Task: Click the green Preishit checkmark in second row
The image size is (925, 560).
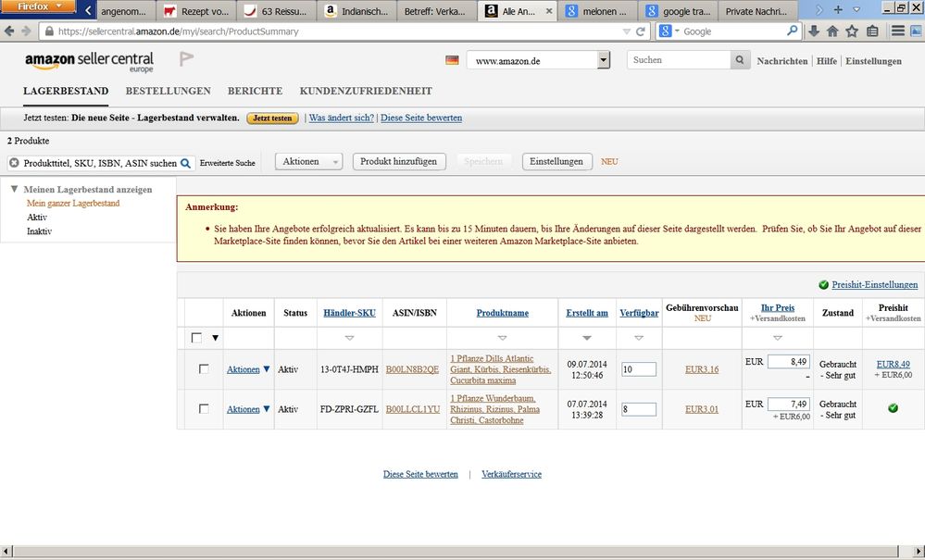Action: click(893, 408)
